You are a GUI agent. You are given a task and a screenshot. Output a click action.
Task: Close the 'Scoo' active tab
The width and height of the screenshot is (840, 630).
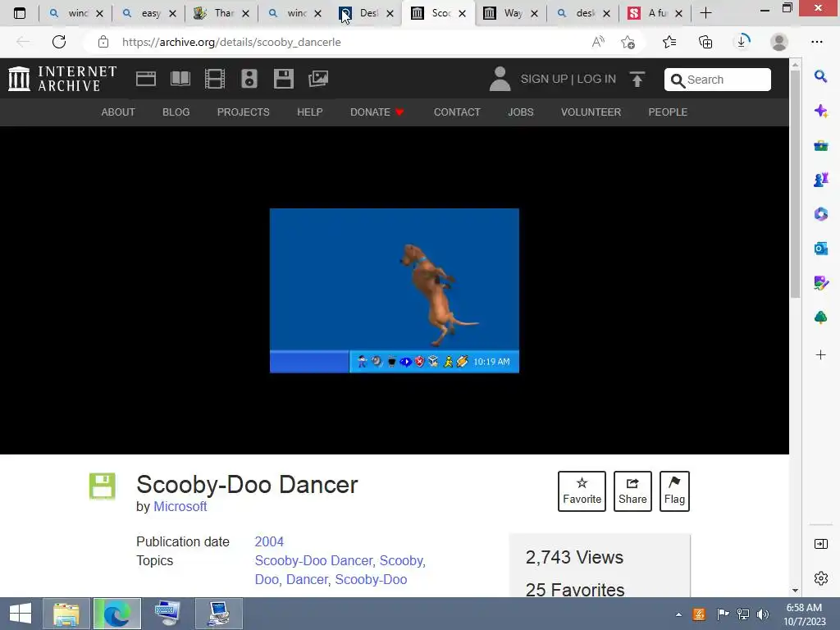tap(463, 14)
